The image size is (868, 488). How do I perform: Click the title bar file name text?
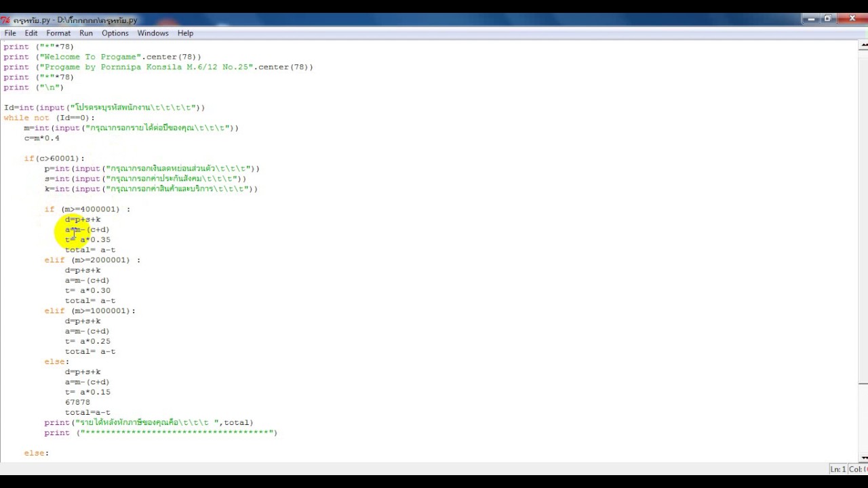coord(75,20)
